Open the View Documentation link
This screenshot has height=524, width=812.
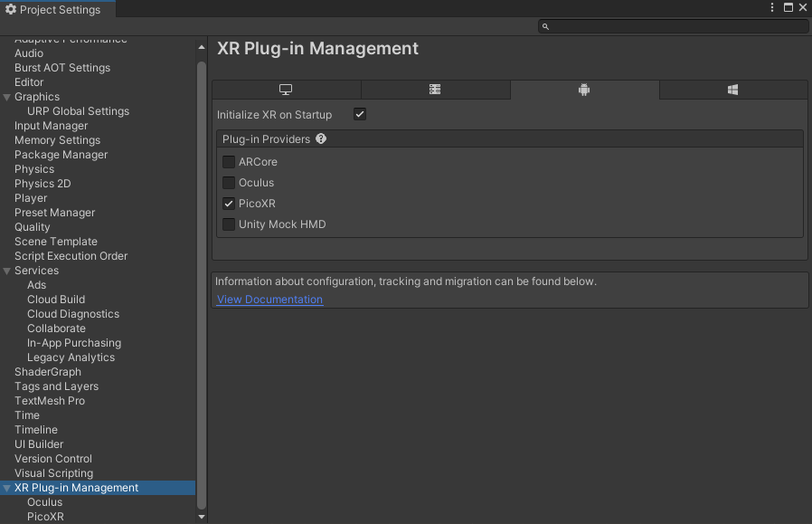[269, 300]
